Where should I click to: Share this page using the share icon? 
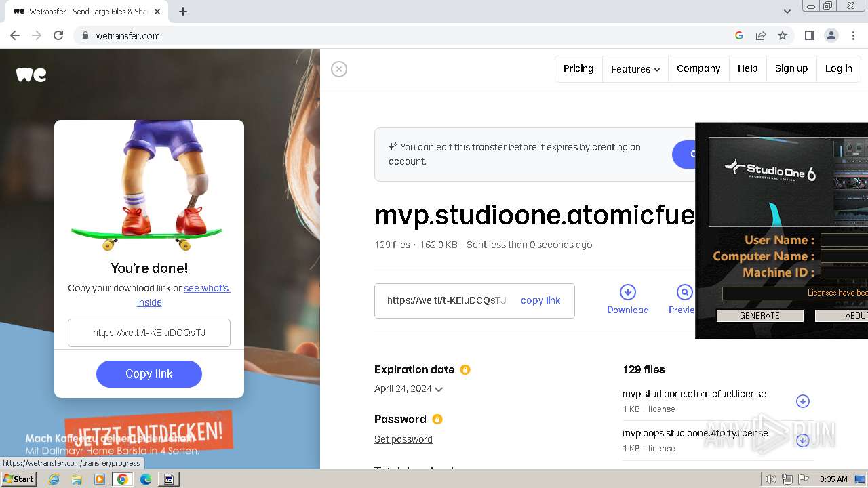[x=761, y=35]
